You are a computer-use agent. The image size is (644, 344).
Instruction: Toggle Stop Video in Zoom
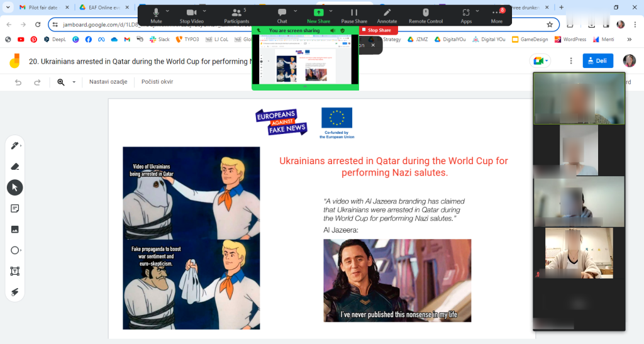tap(192, 15)
